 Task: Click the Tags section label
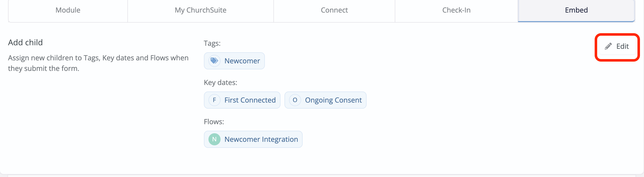click(x=212, y=43)
